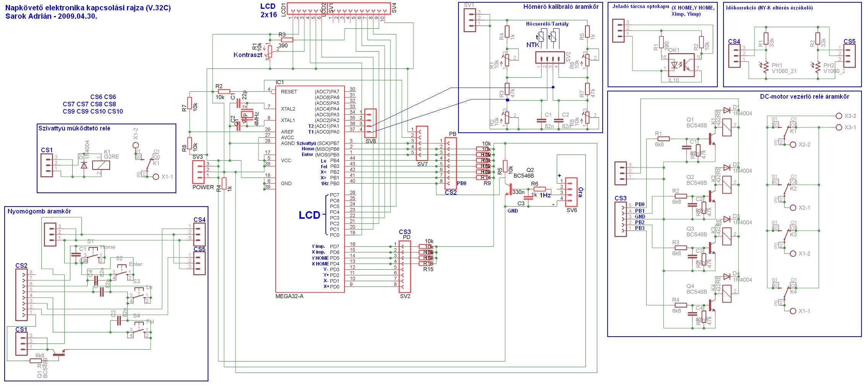Screen dimensions: 868x389
Task: Select the 'SV8' connector designator
Action: [x=371, y=141]
